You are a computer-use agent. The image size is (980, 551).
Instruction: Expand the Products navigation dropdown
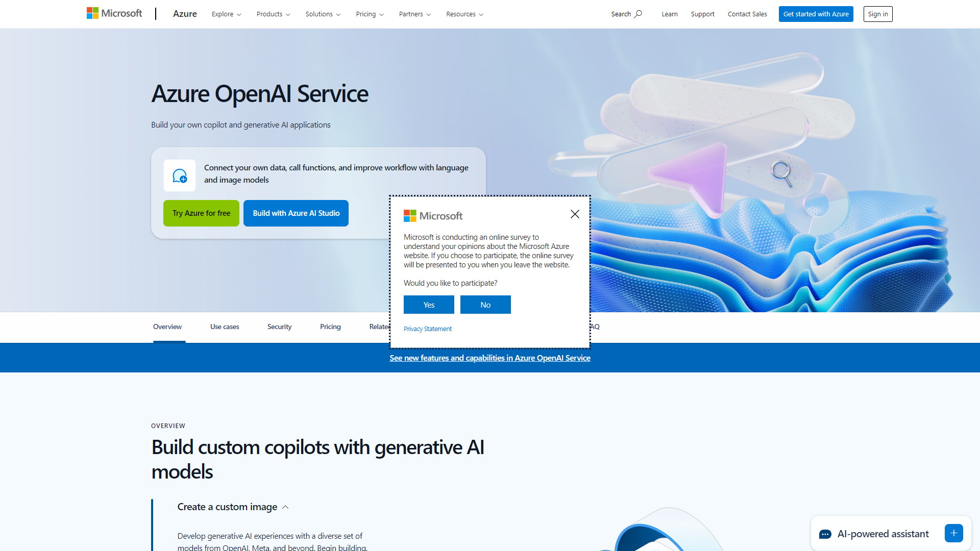click(x=273, y=14)
